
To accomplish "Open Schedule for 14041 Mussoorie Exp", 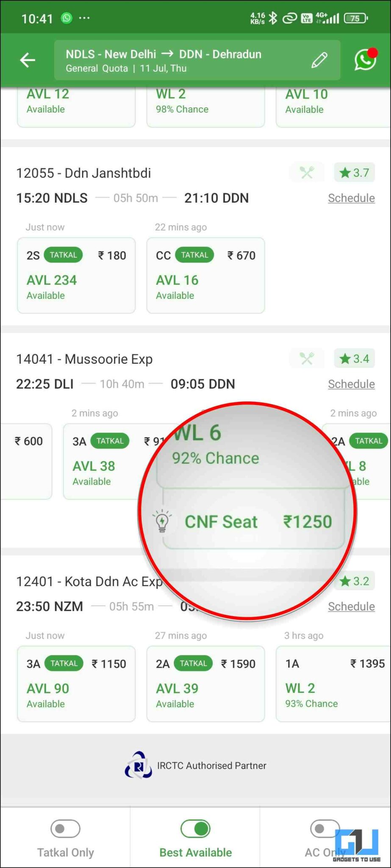I will pyautogui.click(x=351, y=384).
